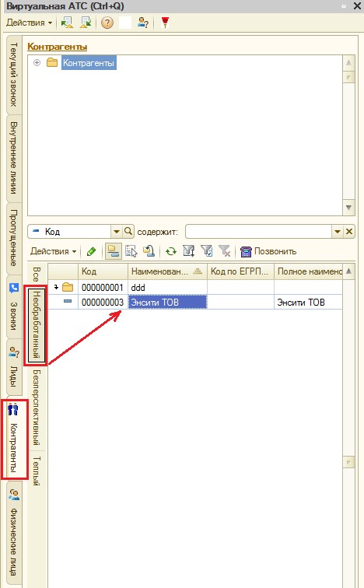Open the Код search field dropdown
Image resolution: width=364 pixels, height=588 pixels.
pos(116,232)
